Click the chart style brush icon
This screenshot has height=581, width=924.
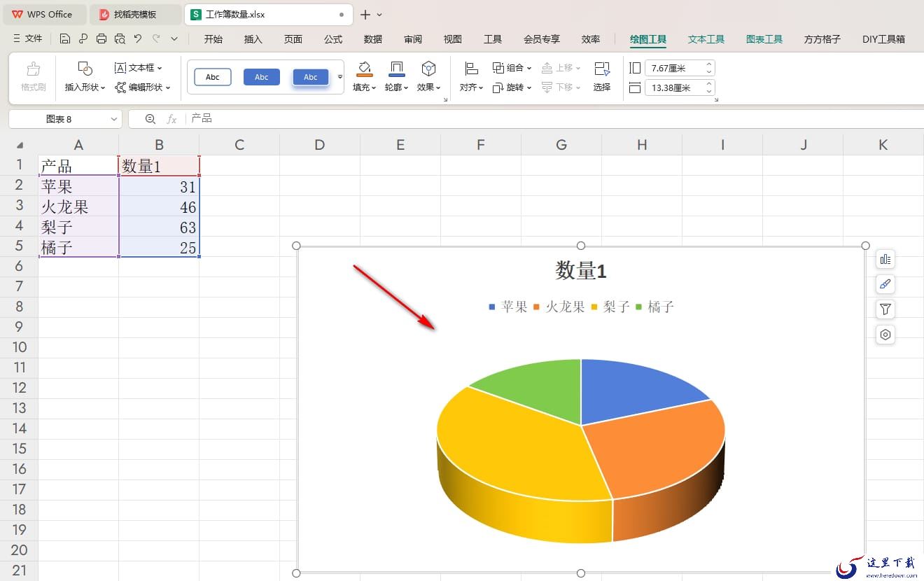click(885, 284)
